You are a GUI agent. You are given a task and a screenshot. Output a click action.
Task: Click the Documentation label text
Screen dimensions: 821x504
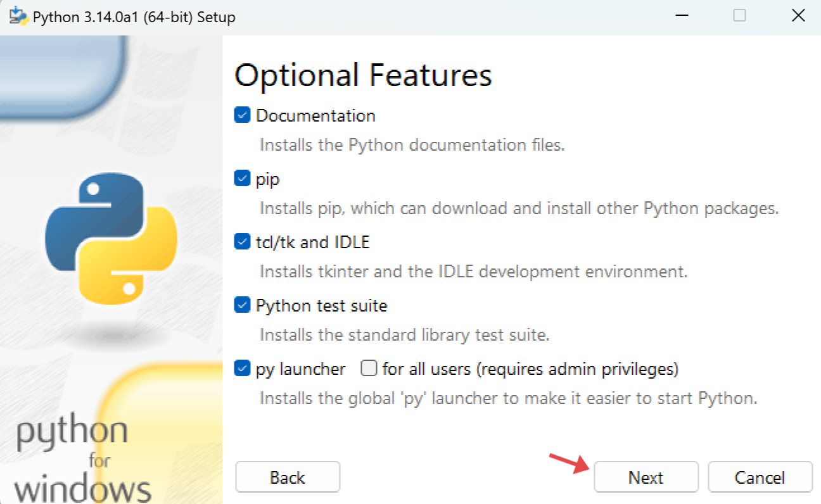click(315, 115)
